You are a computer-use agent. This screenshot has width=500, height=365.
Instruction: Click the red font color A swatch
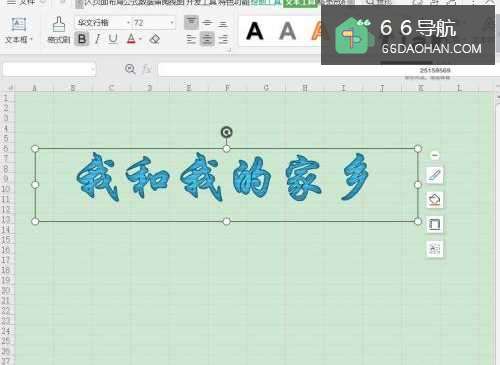[131, 39]
